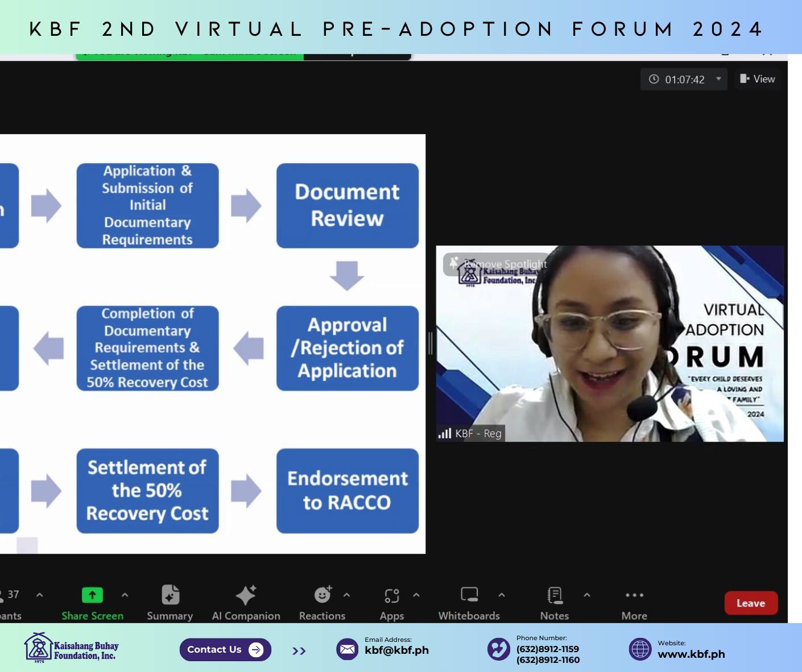Open the meeting timer dropdown arrow

pyautogui.click(x=718, y=78)
